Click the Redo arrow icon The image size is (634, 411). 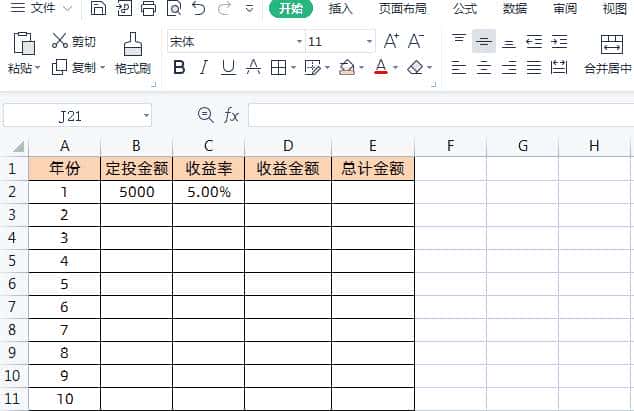coord(224,8)
